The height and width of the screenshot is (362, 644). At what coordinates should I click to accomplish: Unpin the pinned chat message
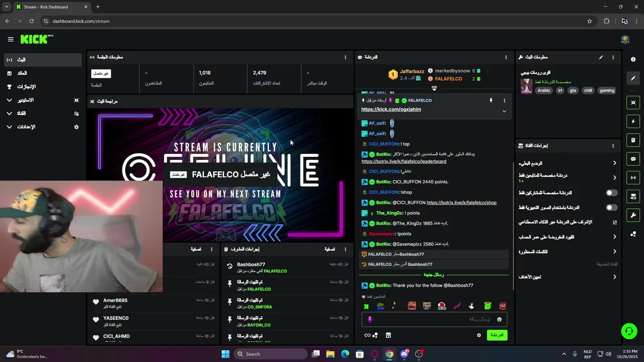point(491,101)
